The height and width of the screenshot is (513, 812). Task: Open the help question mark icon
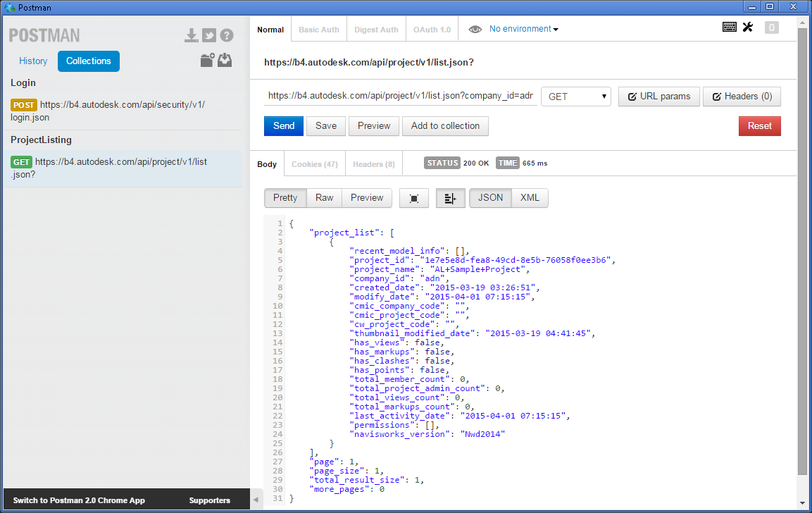tap(227, 35)
